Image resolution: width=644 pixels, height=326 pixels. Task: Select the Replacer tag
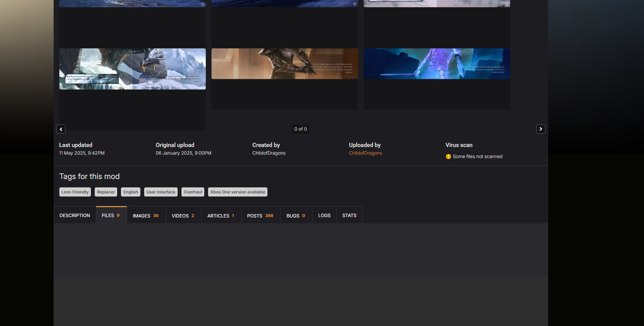coord(106,192)
